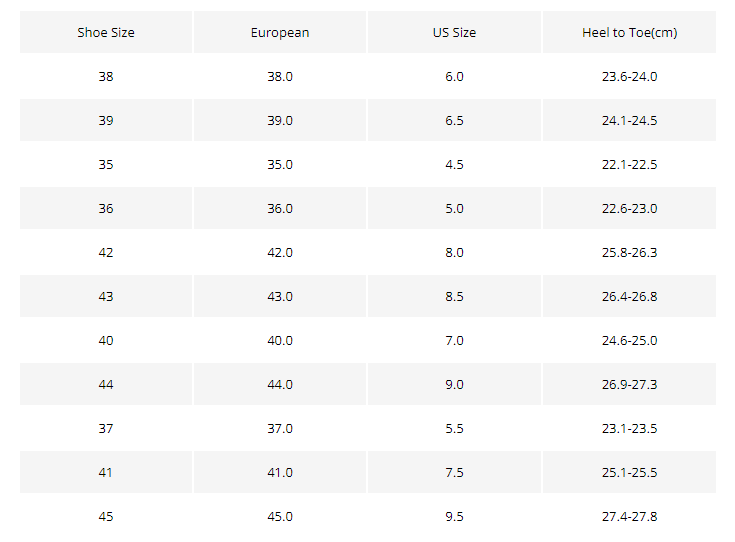Select European size 39.0 cell

(x=280, y=120)
